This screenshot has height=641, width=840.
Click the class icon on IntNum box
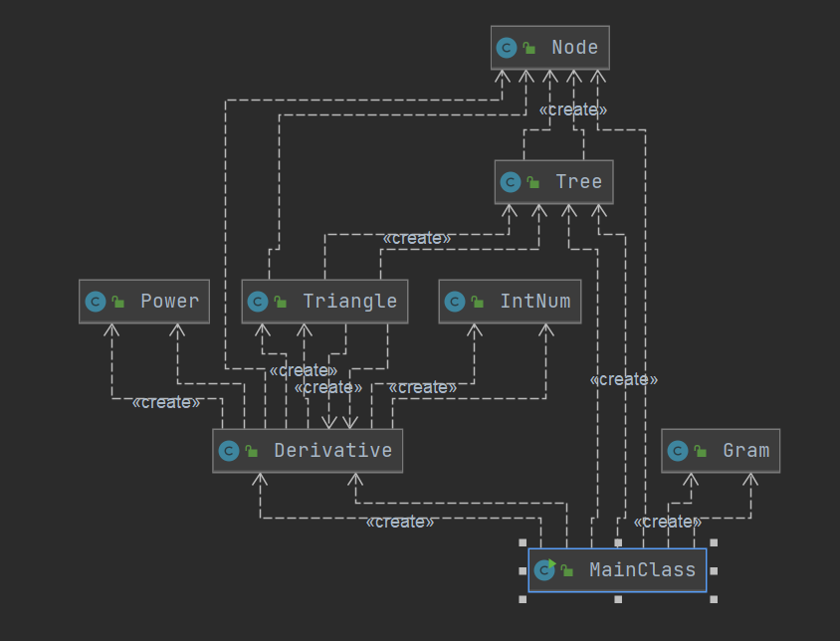(454, 302)
